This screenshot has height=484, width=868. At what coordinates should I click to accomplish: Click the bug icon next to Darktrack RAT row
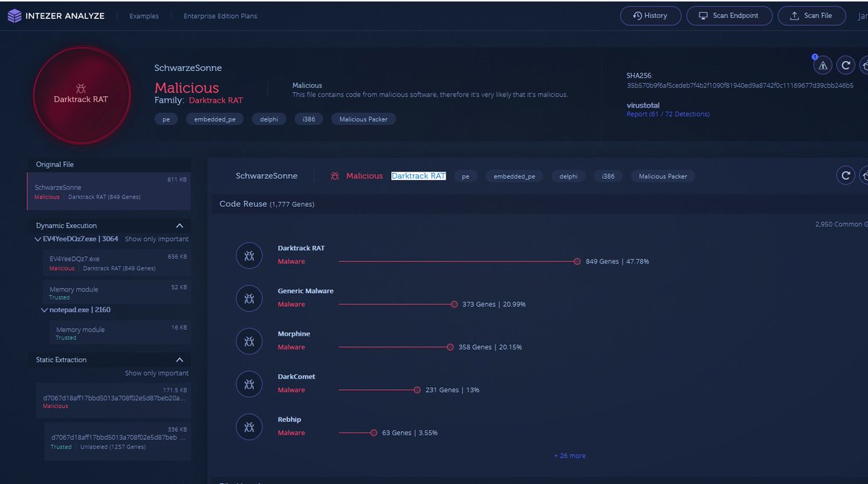point(249,255)
